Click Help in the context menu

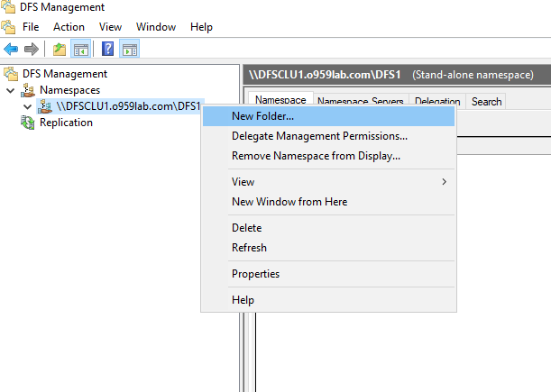(328, 300)
